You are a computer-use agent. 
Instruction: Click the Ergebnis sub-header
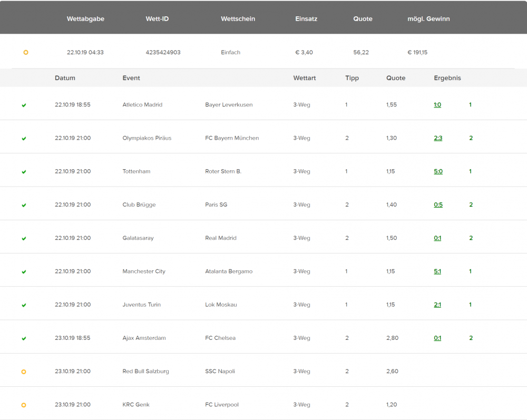point(447,78)
